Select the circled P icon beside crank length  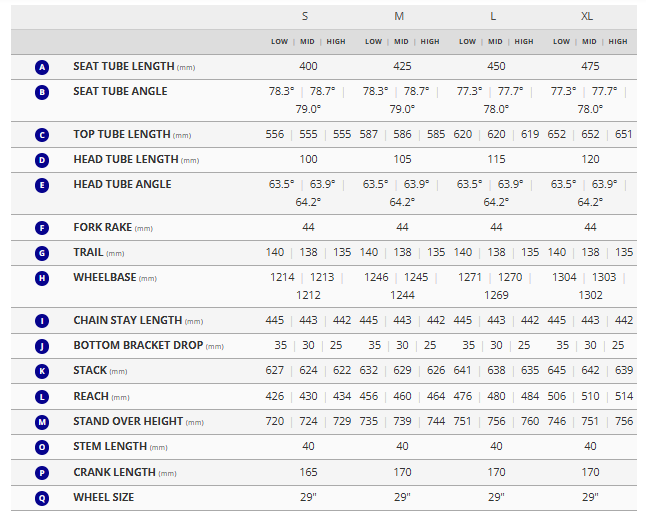click(x=42, y=472)
